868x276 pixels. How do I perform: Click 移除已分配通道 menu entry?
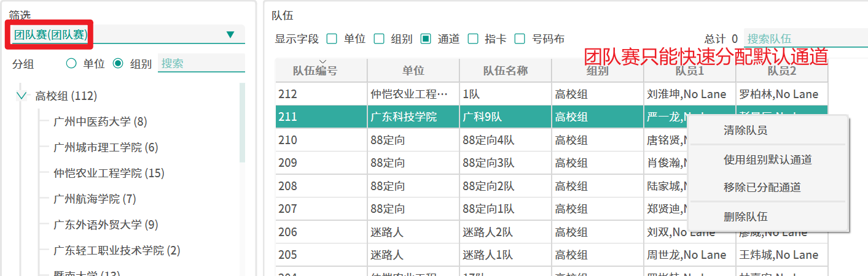tap(762, 188)
